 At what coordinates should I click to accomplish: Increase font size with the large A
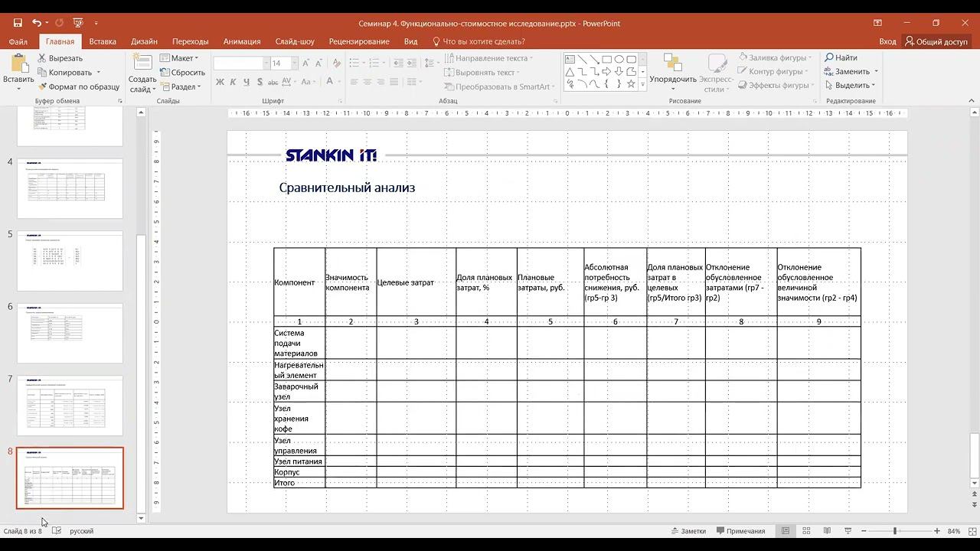(x=307, y=63)
